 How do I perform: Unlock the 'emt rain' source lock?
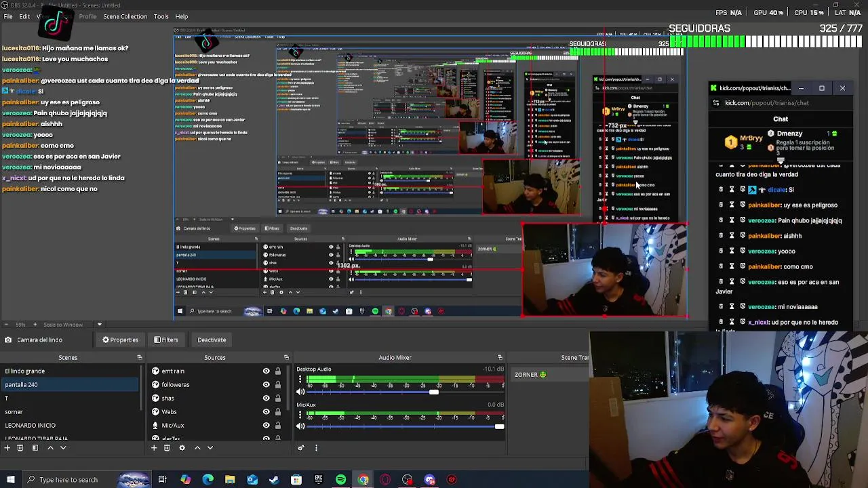[x=277, y=371]
